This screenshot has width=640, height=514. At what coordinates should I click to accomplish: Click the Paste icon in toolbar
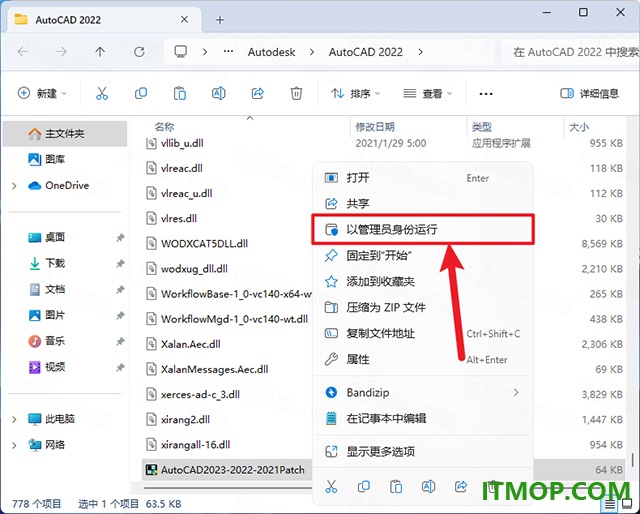pos(180,93)
